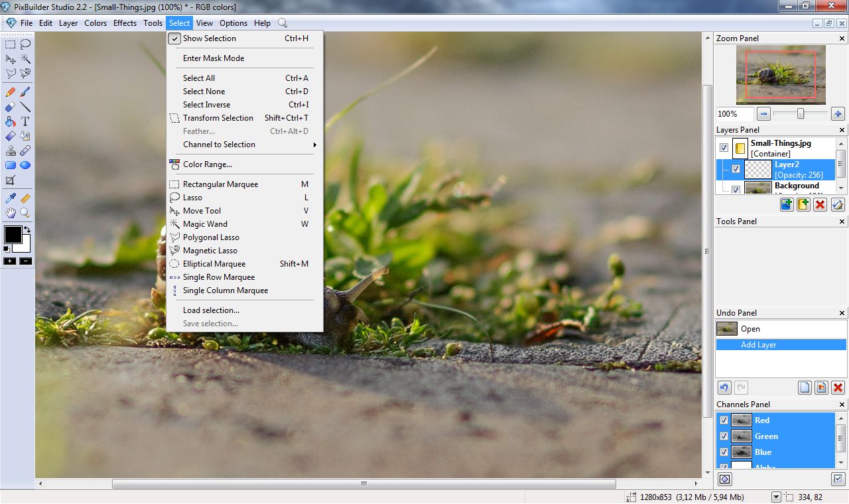Clear undo history with red X
Image resolution: width=849 pixels, height=504 pixels.
click(x=838, y=388)
